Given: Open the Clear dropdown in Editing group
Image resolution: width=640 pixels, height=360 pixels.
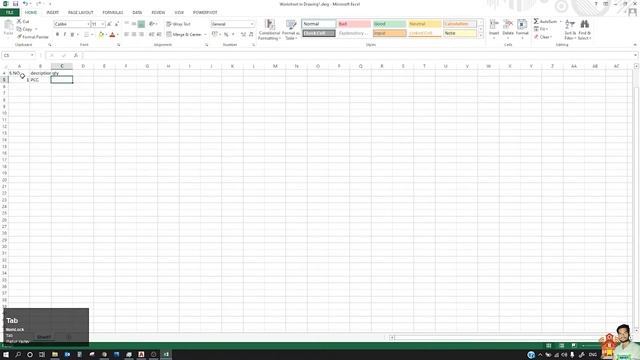Looking at the screenshot, I should (x=543, y=37).
